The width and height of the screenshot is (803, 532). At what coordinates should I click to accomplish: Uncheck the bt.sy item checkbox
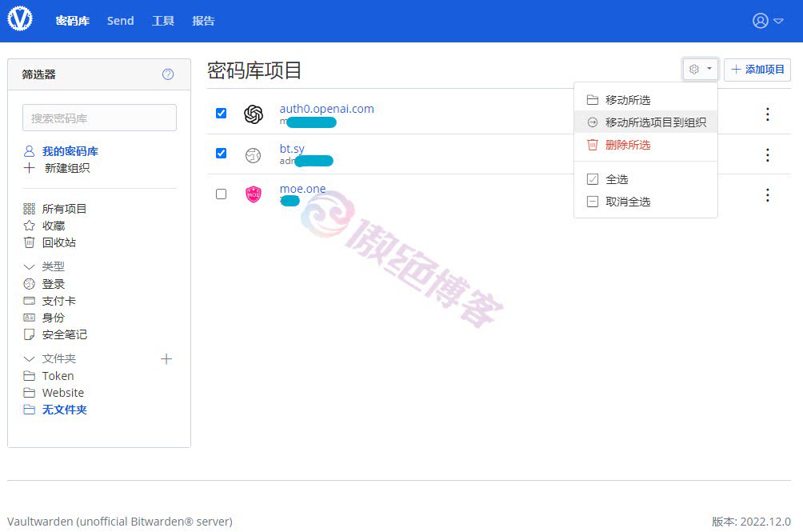[221, 153]
